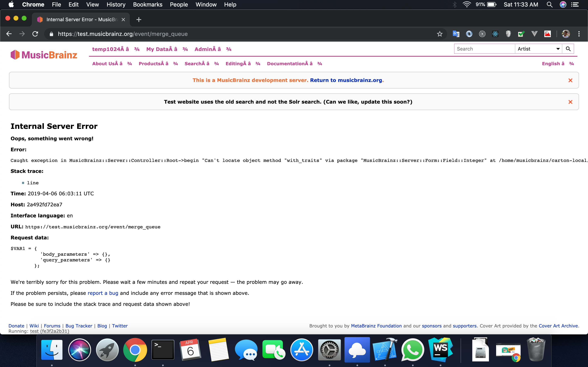Click the MusicBrainz logo
This screenshot has width=588, height=367.
coord(44,55)
